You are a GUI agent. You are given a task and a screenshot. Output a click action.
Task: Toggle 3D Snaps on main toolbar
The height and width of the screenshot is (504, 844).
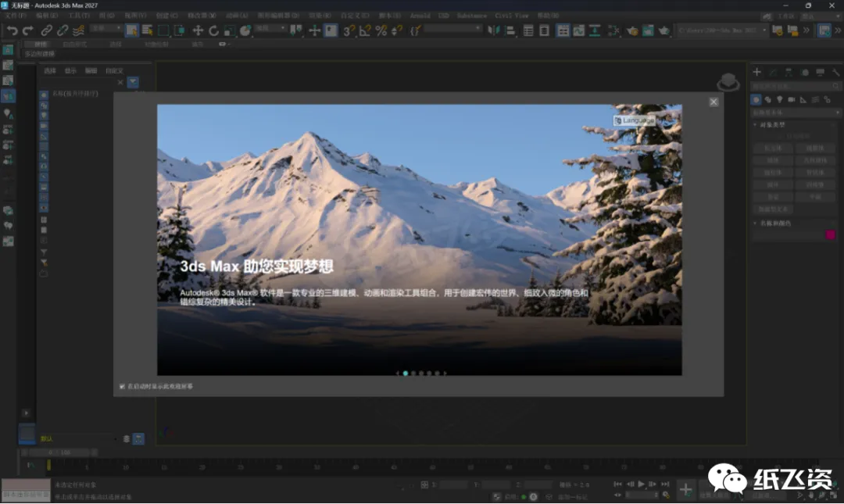pos(349,30)
